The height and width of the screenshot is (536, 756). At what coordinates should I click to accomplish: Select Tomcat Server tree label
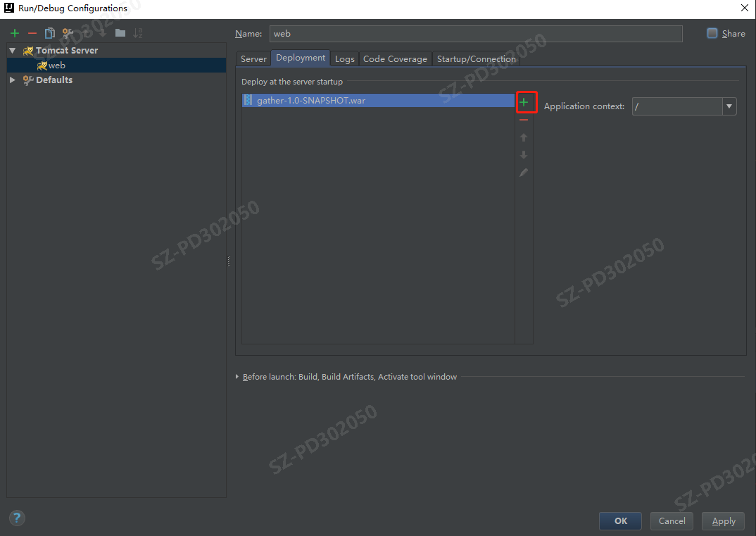[x=67, y=50]
